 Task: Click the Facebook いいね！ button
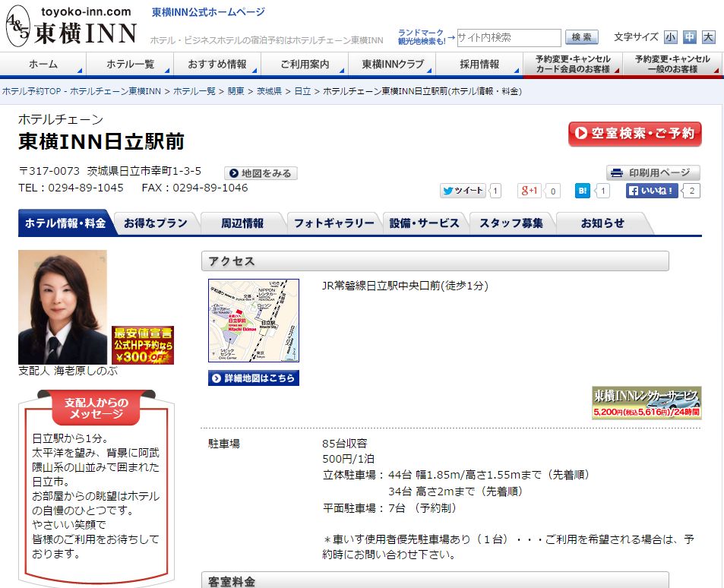click(652, 191)
